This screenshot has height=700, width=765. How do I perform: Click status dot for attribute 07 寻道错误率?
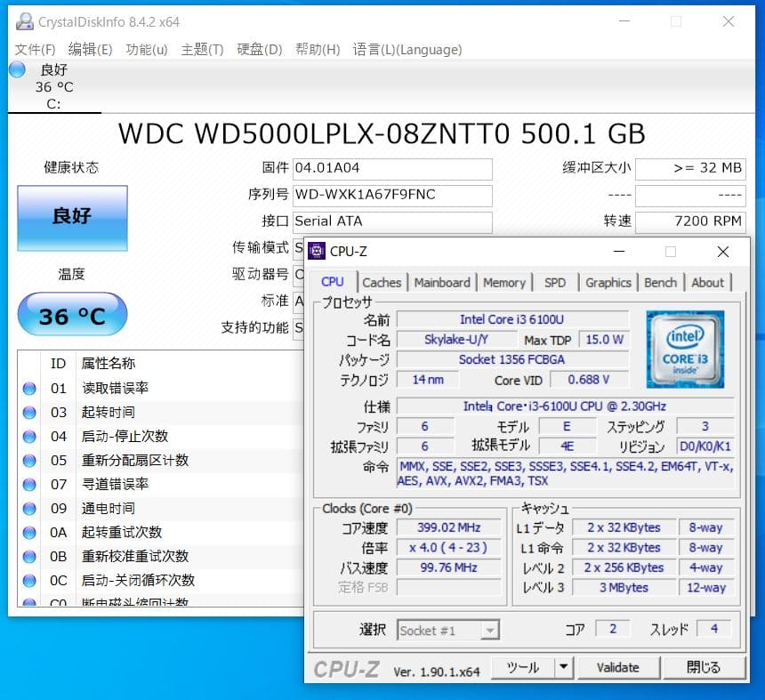(29, 485)
